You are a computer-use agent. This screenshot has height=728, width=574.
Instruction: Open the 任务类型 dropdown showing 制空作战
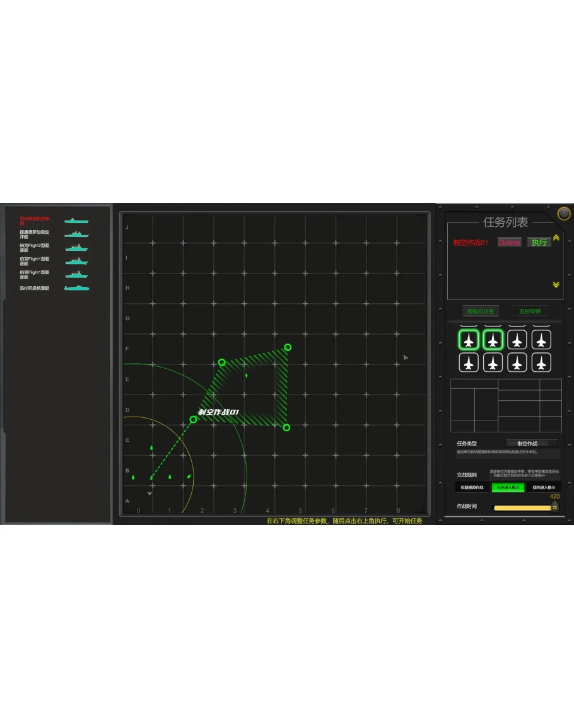pos(532,443)
